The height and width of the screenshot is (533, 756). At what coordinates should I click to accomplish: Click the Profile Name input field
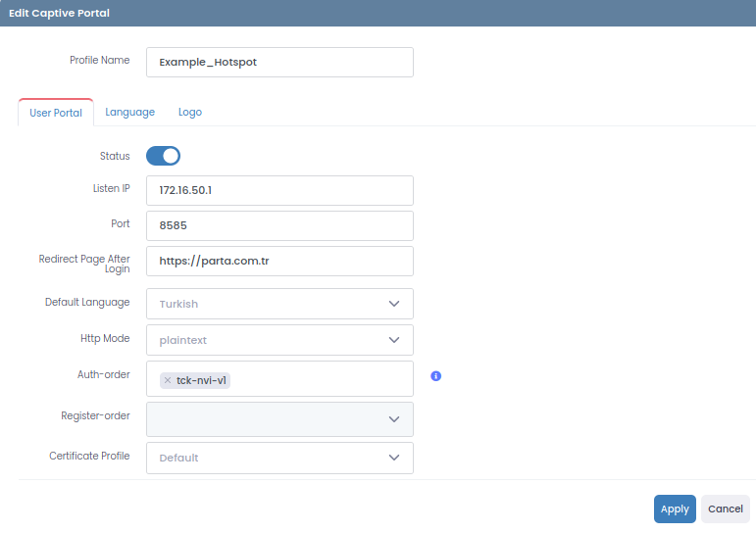(x=279, y=62)
